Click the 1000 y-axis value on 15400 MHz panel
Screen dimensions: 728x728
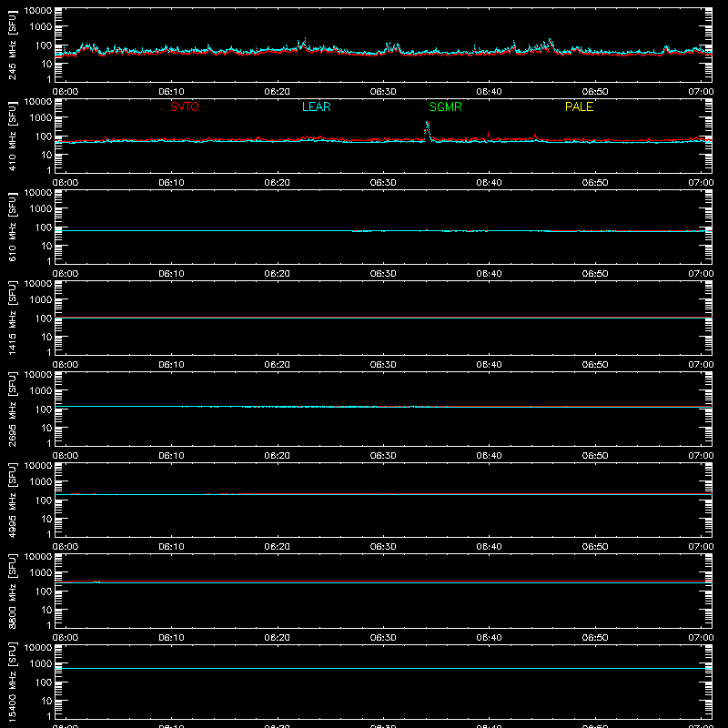41,664
